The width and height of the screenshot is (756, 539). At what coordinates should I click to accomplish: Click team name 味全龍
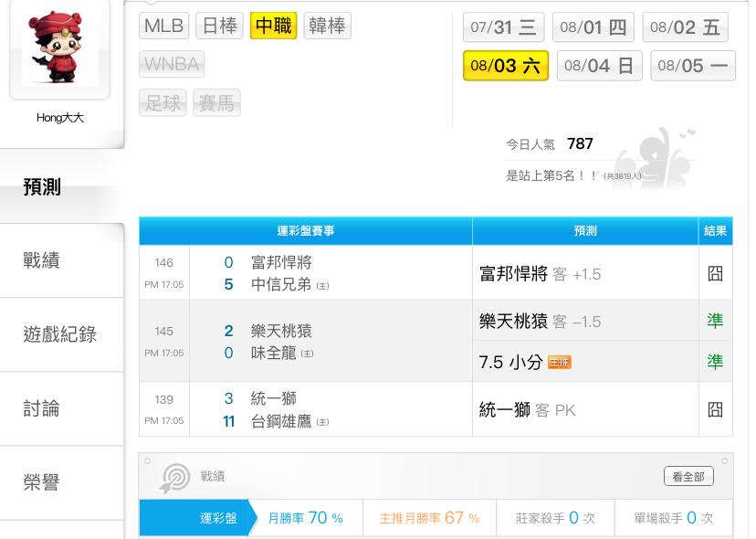[273, 353]
